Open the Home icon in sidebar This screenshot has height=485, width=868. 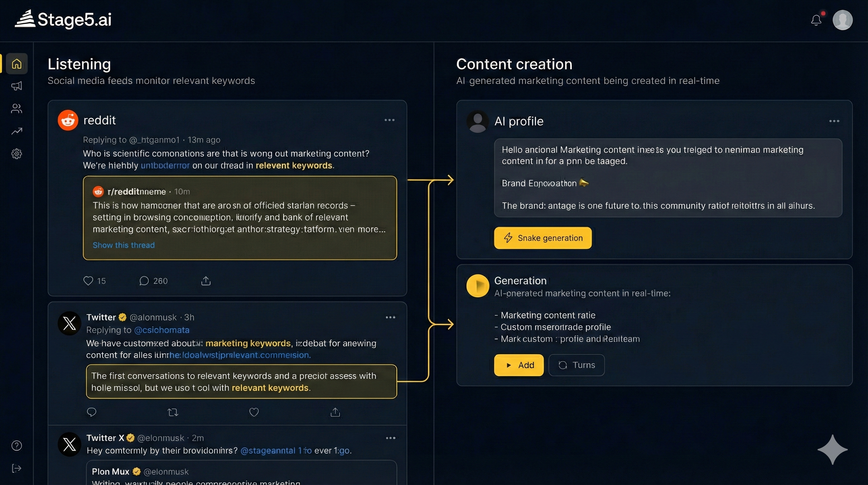tap(16, 63)
